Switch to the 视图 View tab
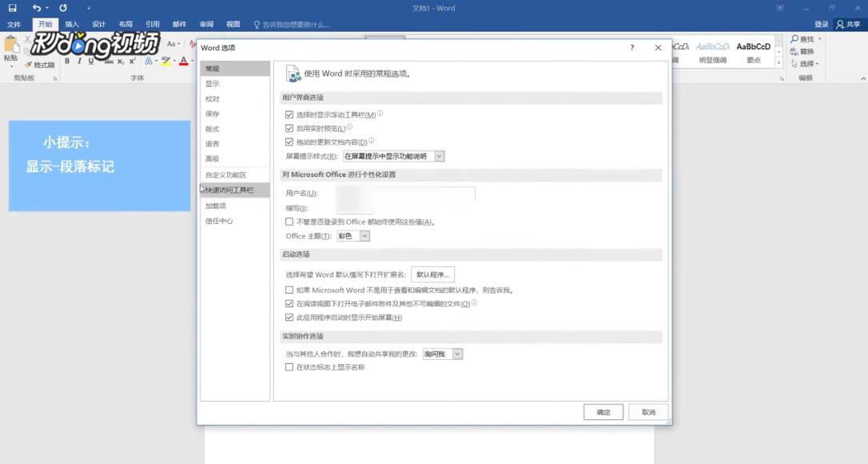This screenshot has width=868, height=464. click(x=233, y=24)
